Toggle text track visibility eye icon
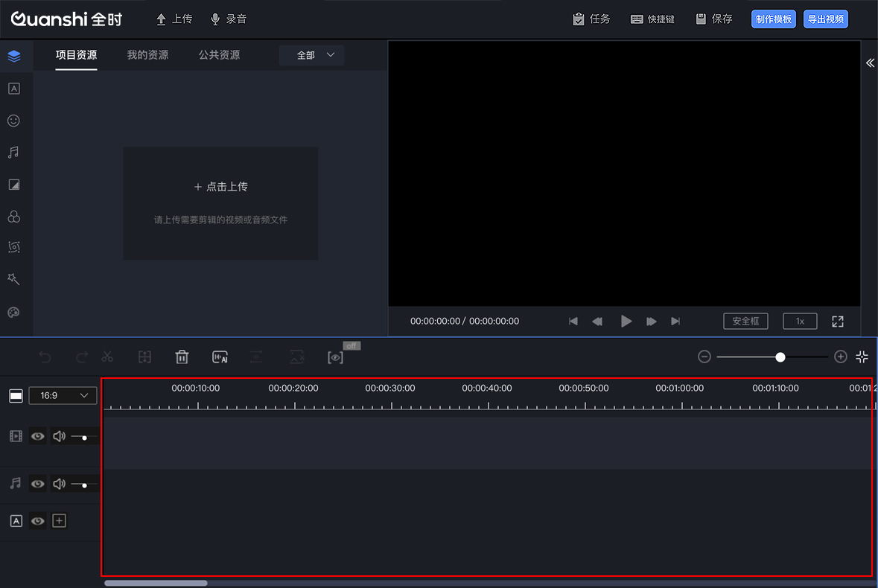This screenshot has height=588, width=878. 38,521
